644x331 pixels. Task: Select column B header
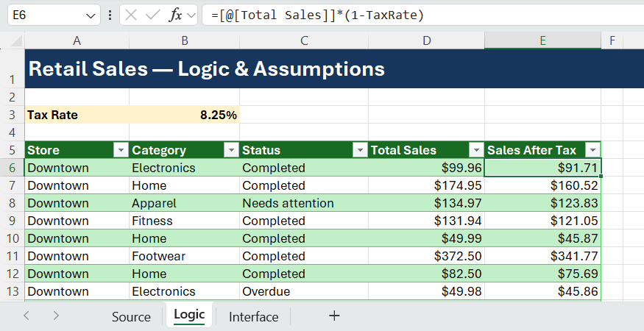click(x=185, y=40)
